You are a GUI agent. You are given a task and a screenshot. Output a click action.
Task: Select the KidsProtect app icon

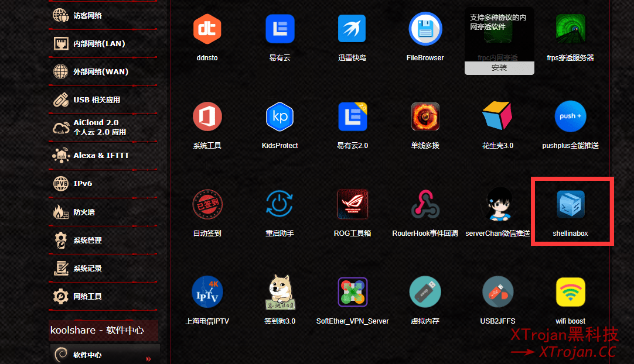279,116
